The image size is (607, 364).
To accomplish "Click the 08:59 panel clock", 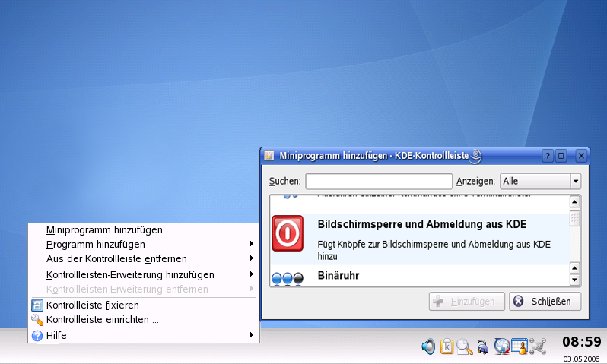I will point(582,342).
